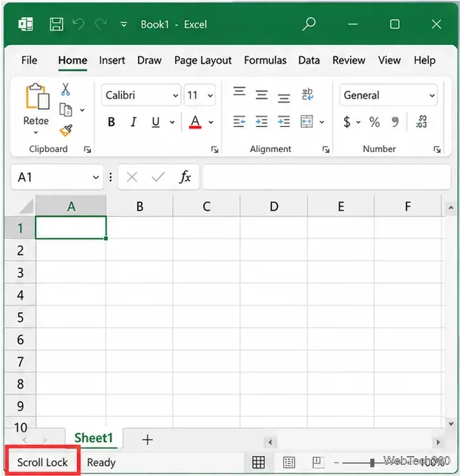The image size is (460, 476).
Task: Select the Sheet1 tab
Action: tap(94, 438)
